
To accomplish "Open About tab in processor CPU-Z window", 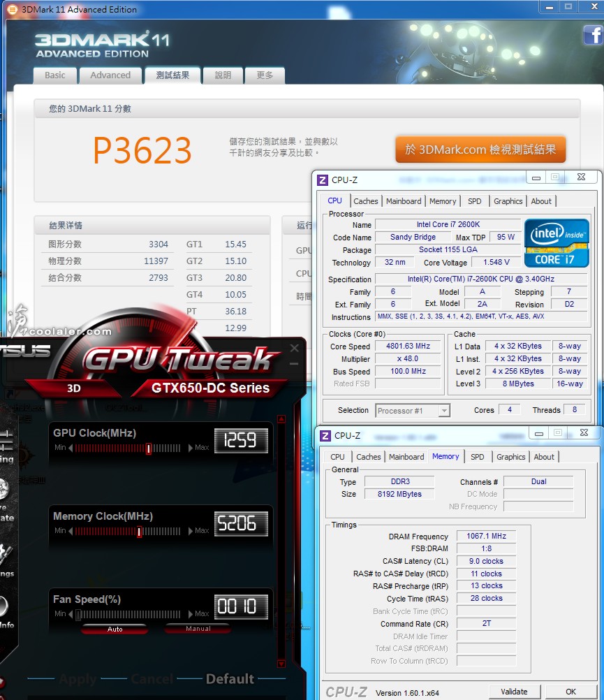I will pos(541,201).
